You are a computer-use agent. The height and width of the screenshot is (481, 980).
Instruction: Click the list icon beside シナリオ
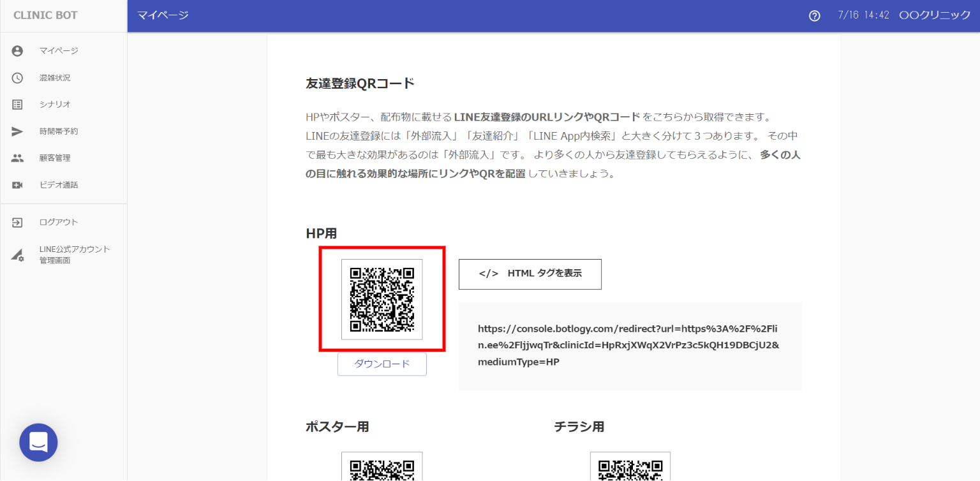click(17, 105)
